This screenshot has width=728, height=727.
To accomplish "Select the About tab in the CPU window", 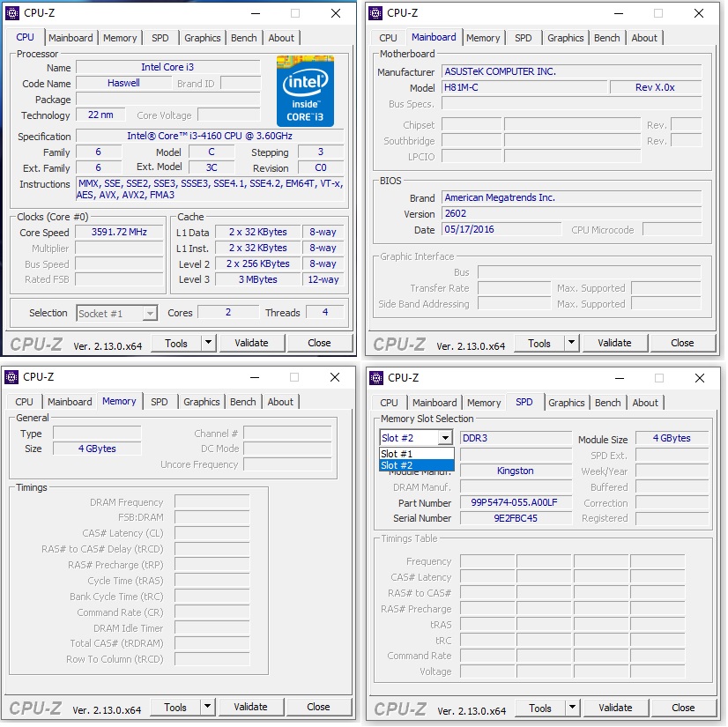I will (281, 38).
